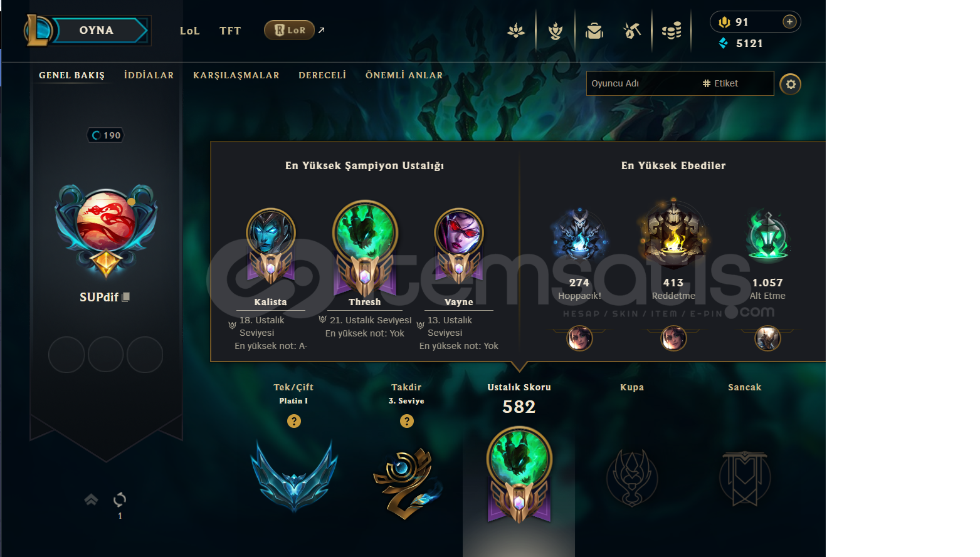Select the TFT menu item

click(x=230, y=31)
